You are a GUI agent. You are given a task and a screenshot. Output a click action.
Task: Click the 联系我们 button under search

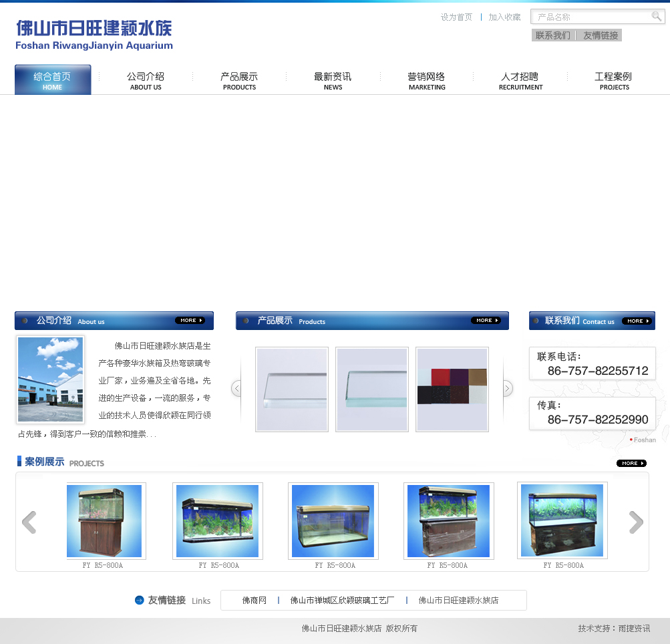[x=552, y=35]
